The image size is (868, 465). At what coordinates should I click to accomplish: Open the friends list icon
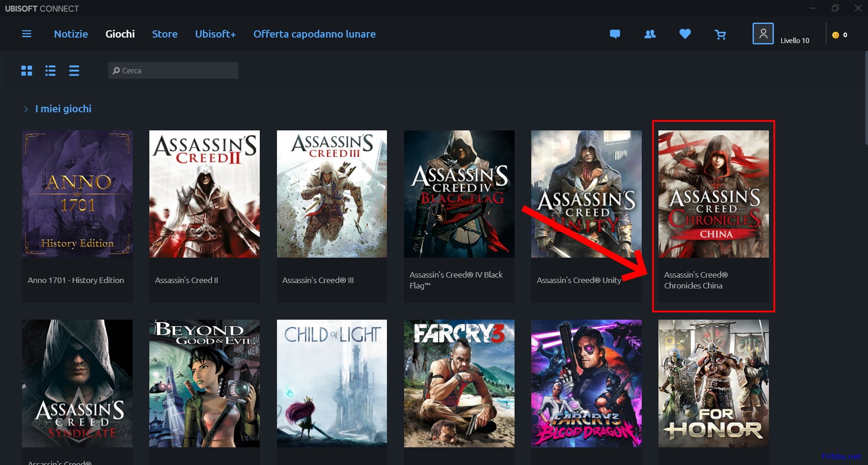click(x=650, y=34)
